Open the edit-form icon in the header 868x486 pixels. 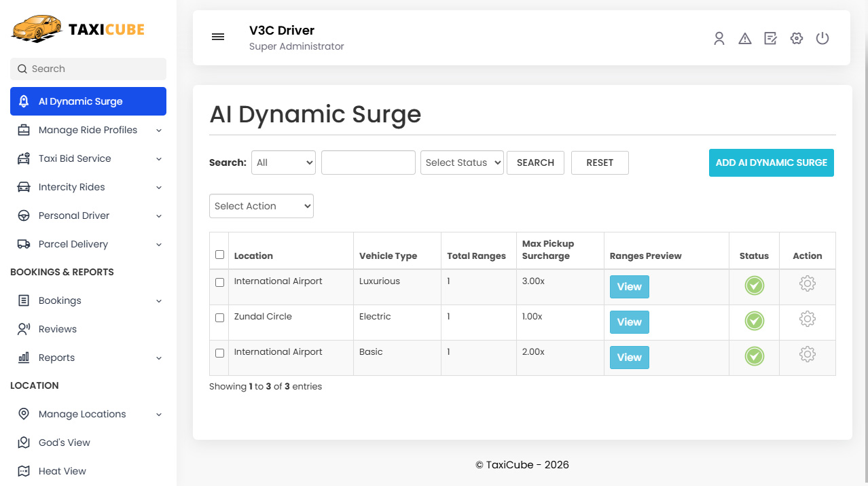coord(770,39)
